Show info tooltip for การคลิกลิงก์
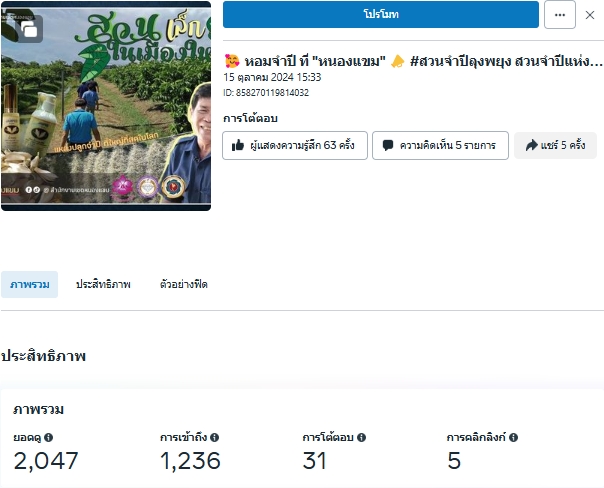Viewport: 604px width, 488px height. 513,438
